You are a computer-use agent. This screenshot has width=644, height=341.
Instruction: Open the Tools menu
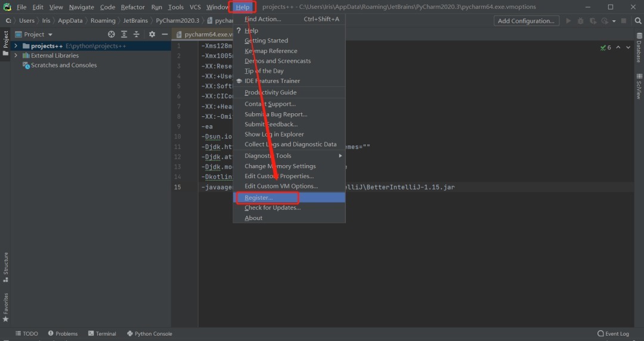coord(176,7)
